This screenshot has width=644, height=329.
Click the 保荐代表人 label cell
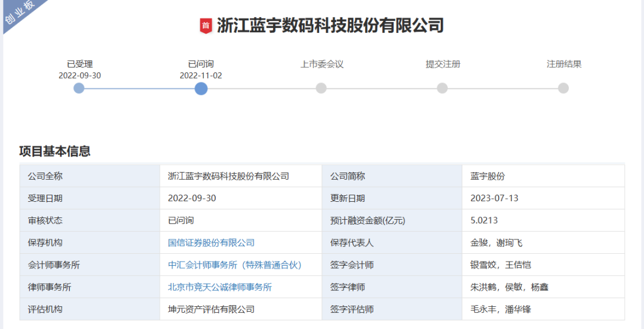click(392, 242)
